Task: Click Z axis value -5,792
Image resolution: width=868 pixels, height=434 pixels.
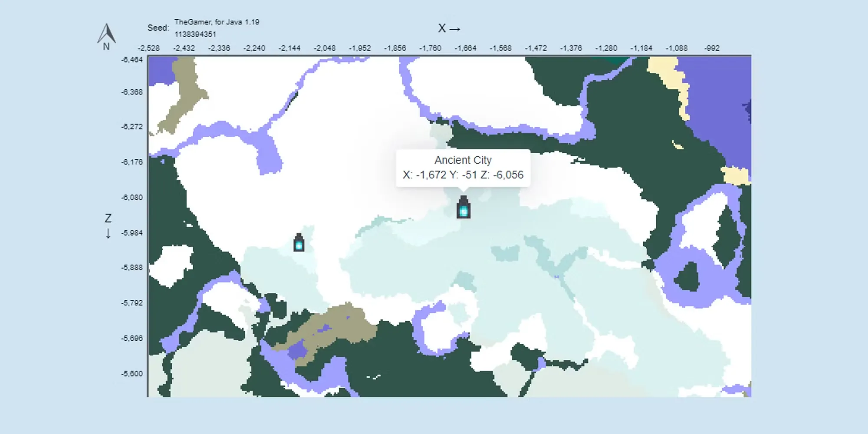Action: coord(132,303)
